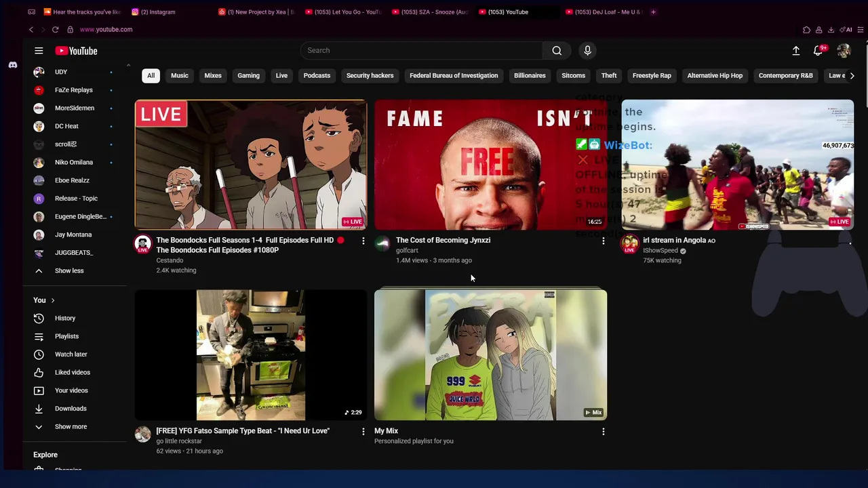Go back with browser back arrow

tap(31, 30)
